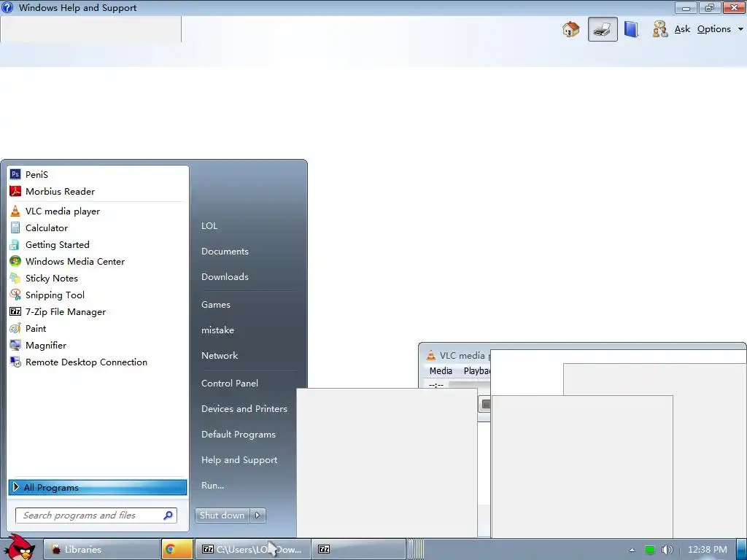
Task: Open VLC media player from Start menu
Action: (98, 211)
